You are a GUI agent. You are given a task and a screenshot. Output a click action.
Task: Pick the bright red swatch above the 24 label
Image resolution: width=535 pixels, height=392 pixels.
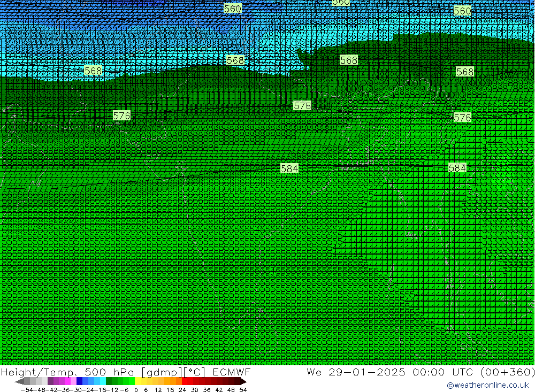(x=185, y=381)
